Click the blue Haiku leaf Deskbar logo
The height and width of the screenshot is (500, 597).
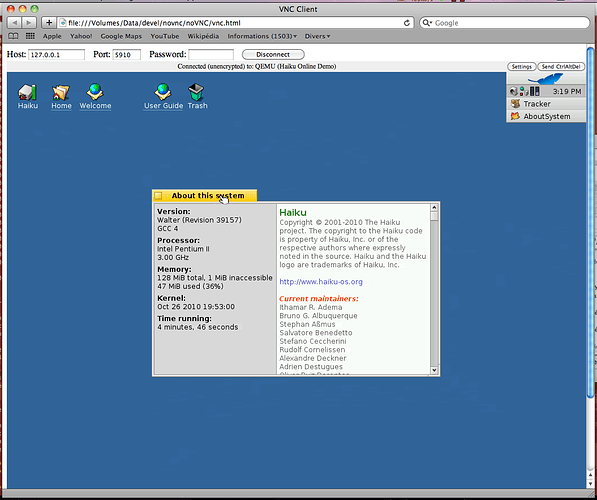coord(545,79)
